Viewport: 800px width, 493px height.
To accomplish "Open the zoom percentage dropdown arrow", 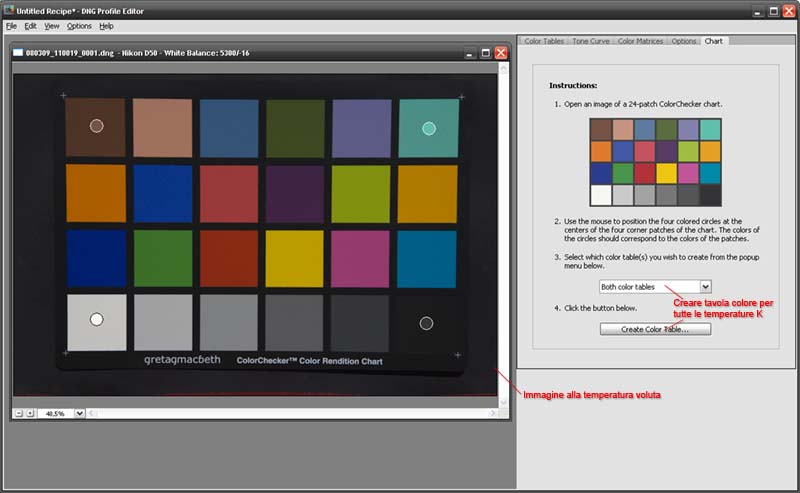I will coord(80,413).
